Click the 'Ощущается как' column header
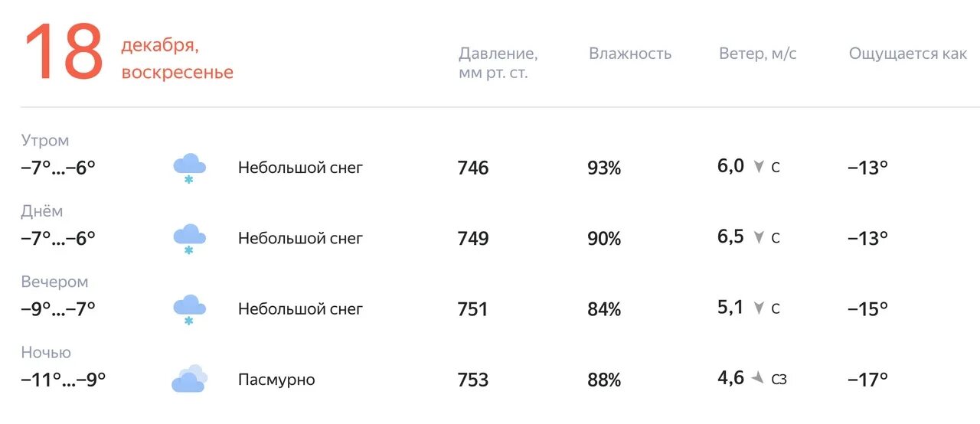The width and height of the screenshot is (980, 424). (x=908, y=54)
